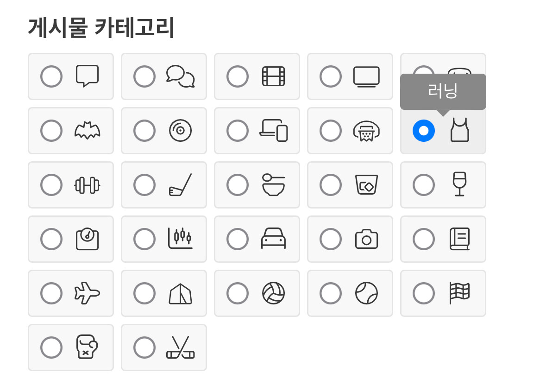This screenshot has width=546, height=392.
Task: Select the film strip movie icon
Action: click(x=273, y=76)
